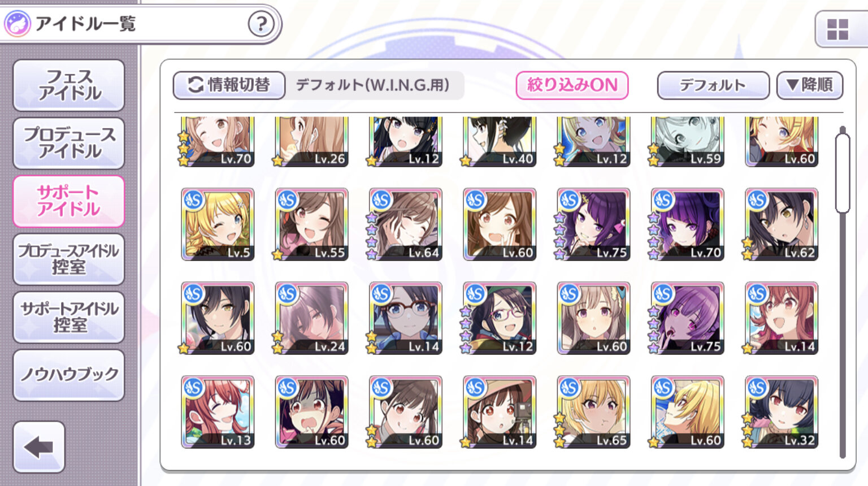
Task: Toggle sort order with 降順 button
Action: [x=810, y=85]
